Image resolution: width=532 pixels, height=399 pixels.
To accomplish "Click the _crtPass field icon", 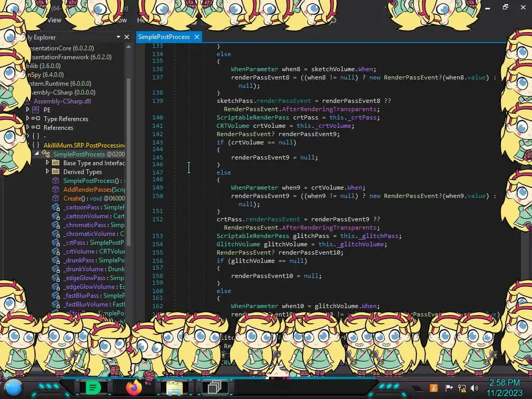I will [56, 242].
